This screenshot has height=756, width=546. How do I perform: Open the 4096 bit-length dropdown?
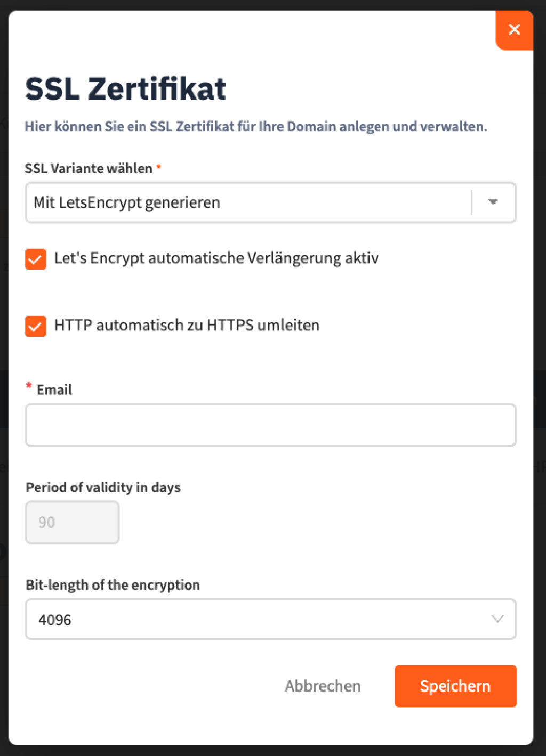261,619
